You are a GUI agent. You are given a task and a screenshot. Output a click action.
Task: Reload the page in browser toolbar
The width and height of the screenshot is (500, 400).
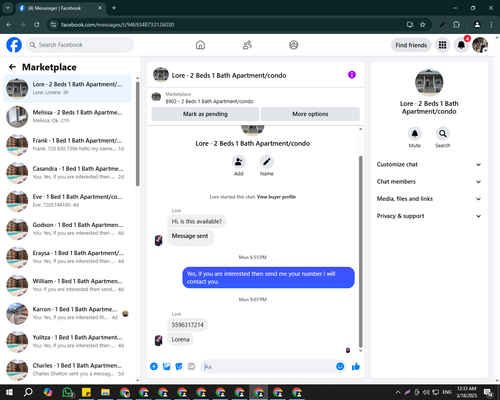(x=37, y=25)
